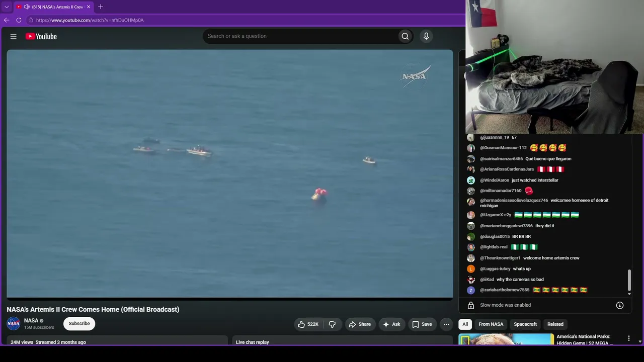The height and width of the screenshot is (362, 644).
Task: Like the video with 522K likes
Action: (x=308, y=324)
